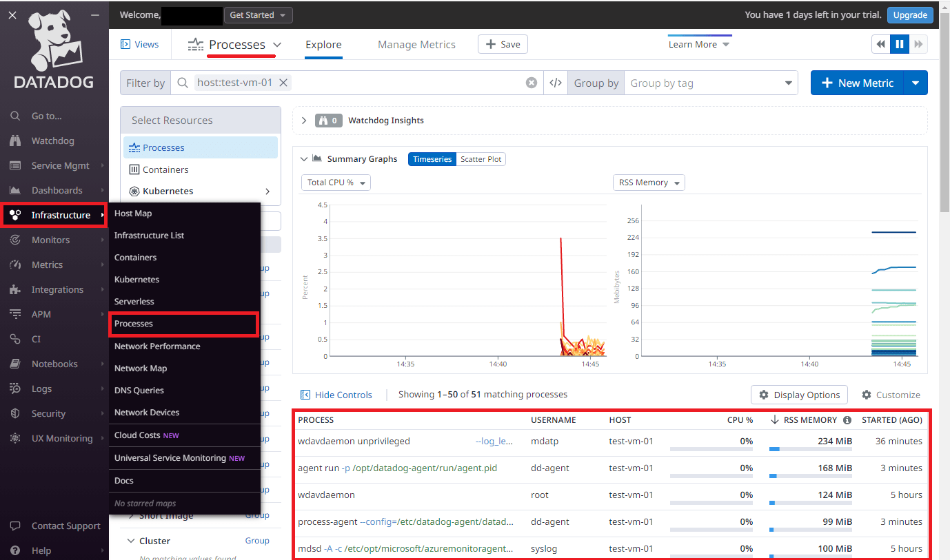Close the sidebar with the X icon

click(x=12, y=14)
